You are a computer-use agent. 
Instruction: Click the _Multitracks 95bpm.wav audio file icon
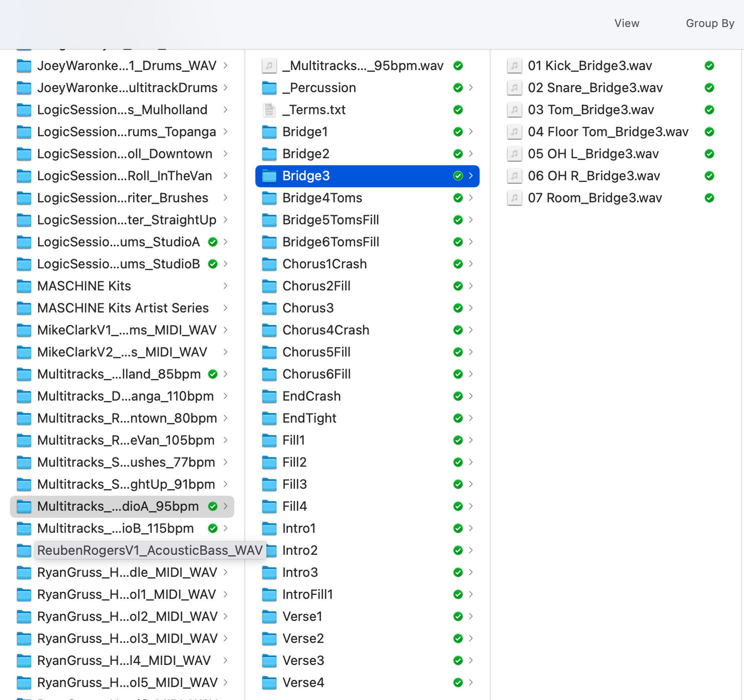(x=269, y=66)
